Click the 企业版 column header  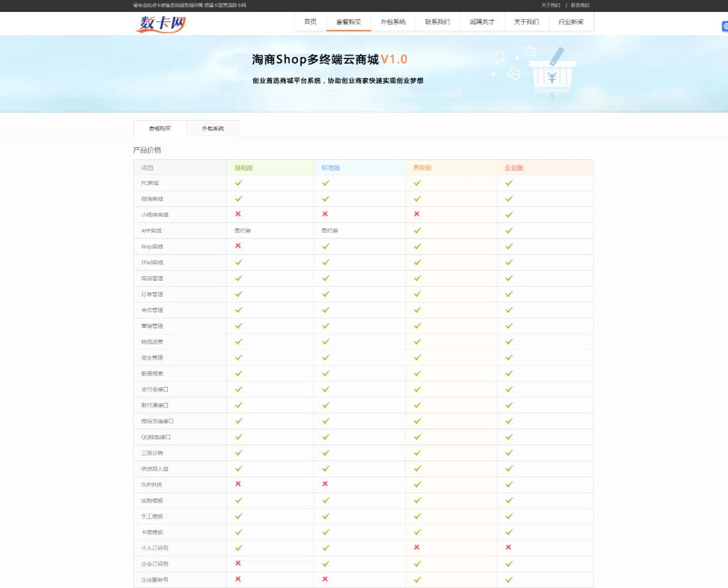(x=514, y=168)
